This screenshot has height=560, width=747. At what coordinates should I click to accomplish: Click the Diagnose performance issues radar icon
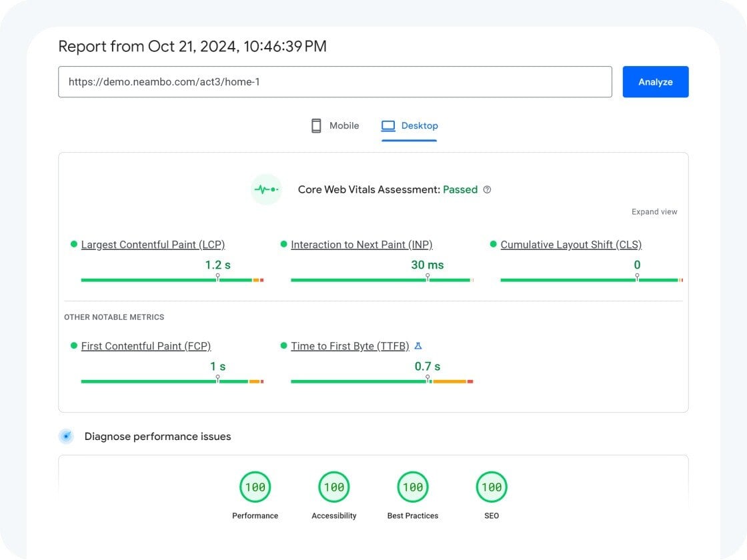pos(66,436)
